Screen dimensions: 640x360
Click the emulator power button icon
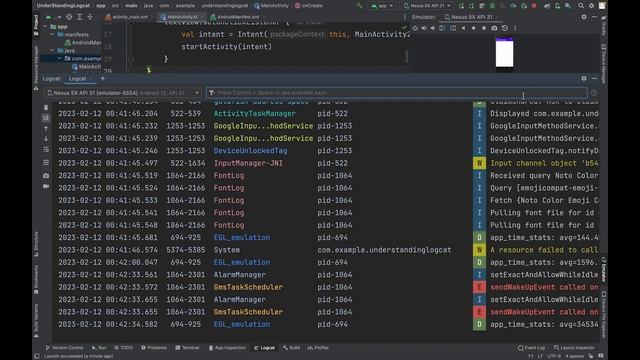(x=415, y=28)
